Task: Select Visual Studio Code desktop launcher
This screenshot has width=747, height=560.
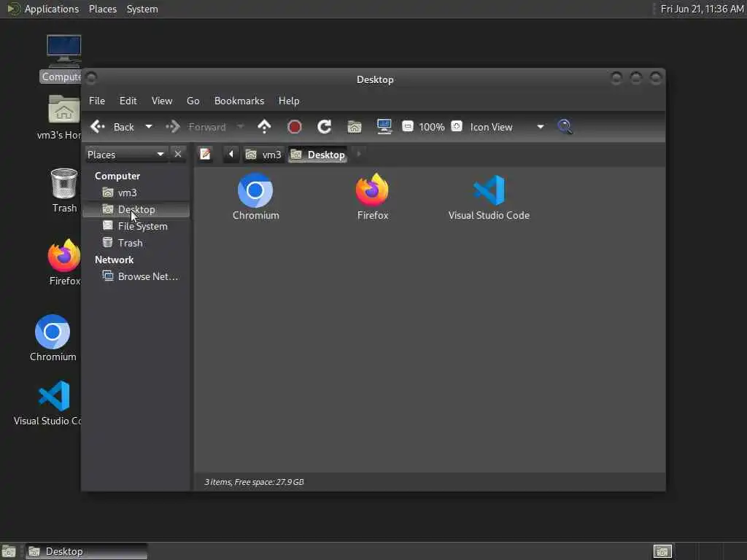Action: [x=50, y=402]
